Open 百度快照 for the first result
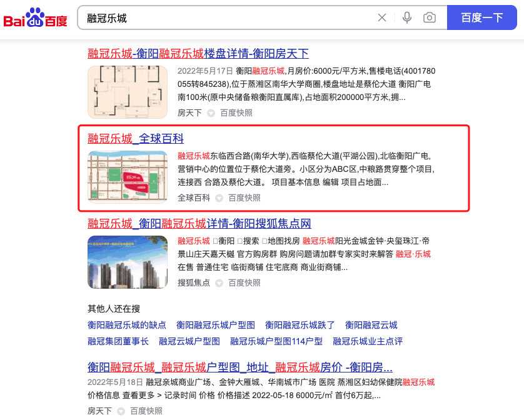 (x=236, y=113)
